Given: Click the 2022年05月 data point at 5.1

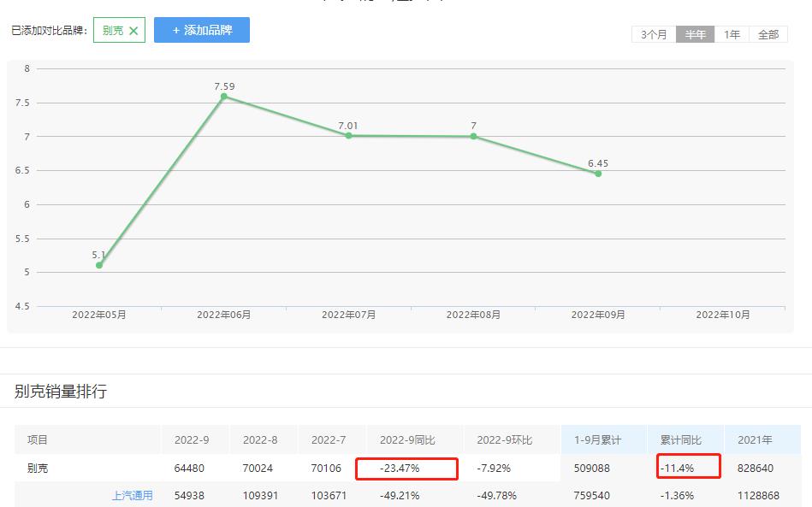Looking at the screenshot, I should tap(99, 265).
